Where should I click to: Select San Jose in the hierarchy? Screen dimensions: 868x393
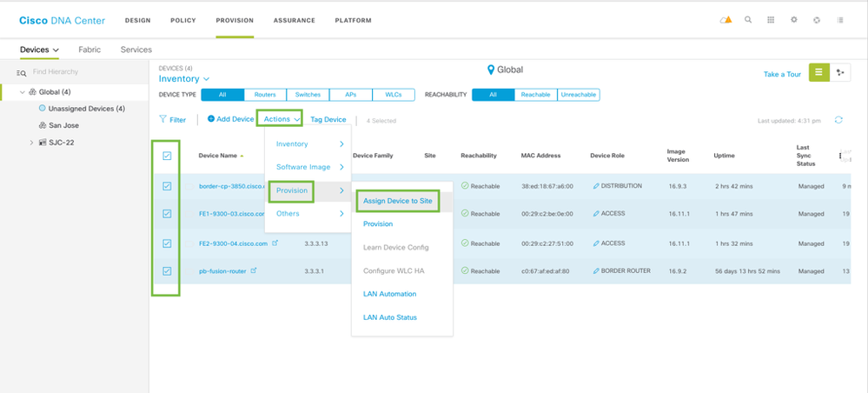[x=63, y=126]
